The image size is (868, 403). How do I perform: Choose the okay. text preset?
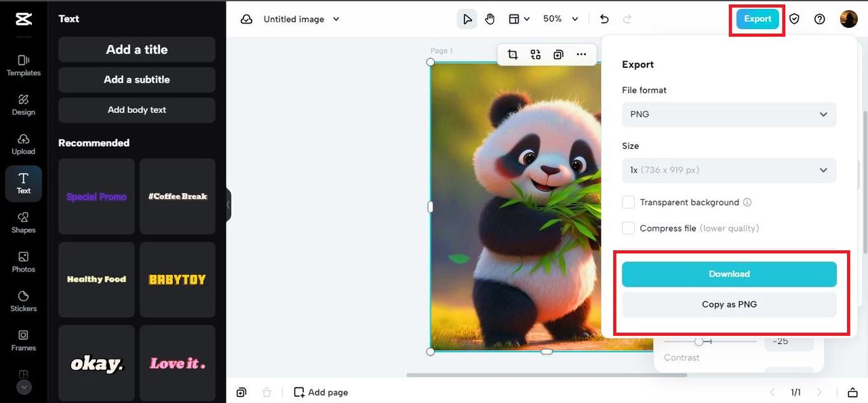[x=96, y=363]
